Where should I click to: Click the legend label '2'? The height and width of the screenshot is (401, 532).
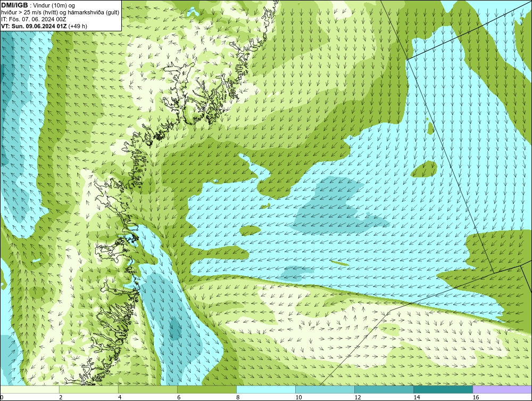(61, 397)
